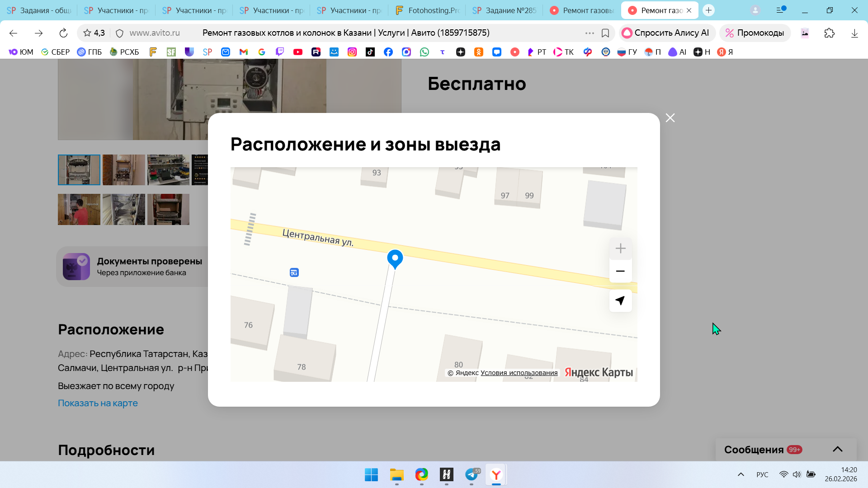Open the Промокоды button

pyautogui.click(x=755, y=33)
